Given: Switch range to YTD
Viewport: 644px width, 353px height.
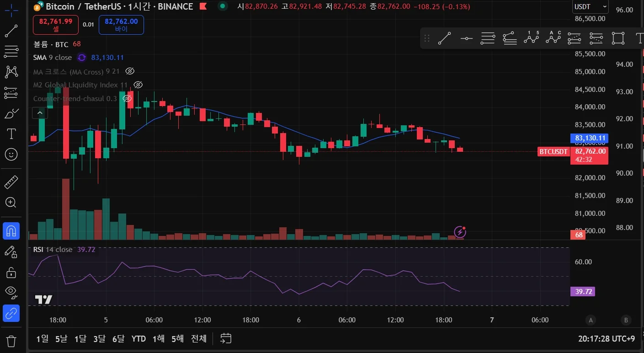Looking at the screenshot, I should click(x=138, y=339).
